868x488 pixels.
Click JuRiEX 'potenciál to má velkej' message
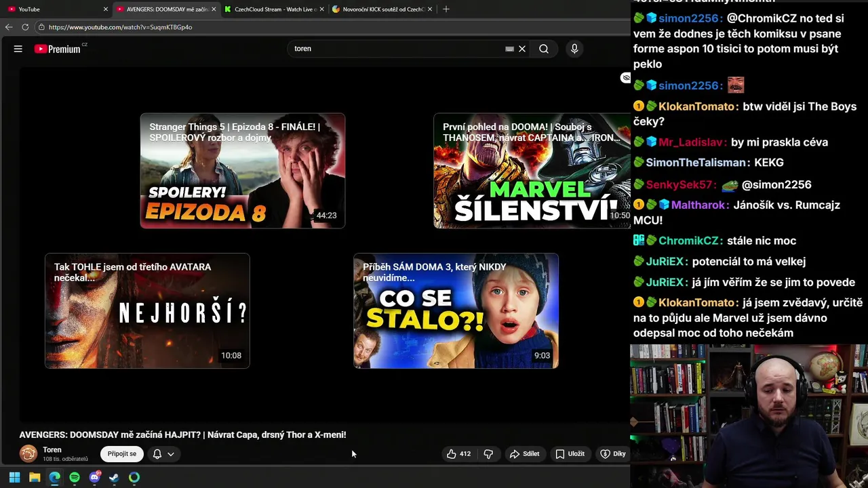(749, 261)
